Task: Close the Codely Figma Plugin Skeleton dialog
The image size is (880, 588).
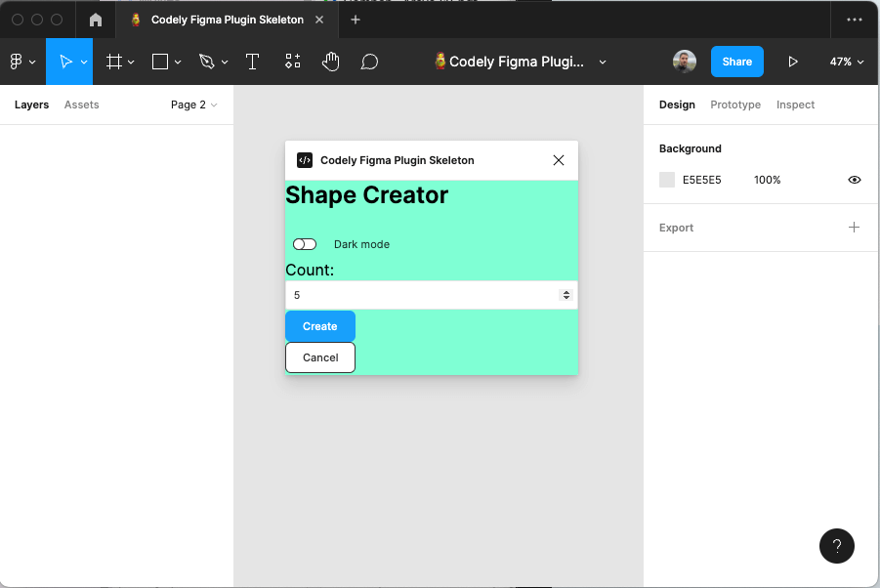Action: click(x=559, y=160)
